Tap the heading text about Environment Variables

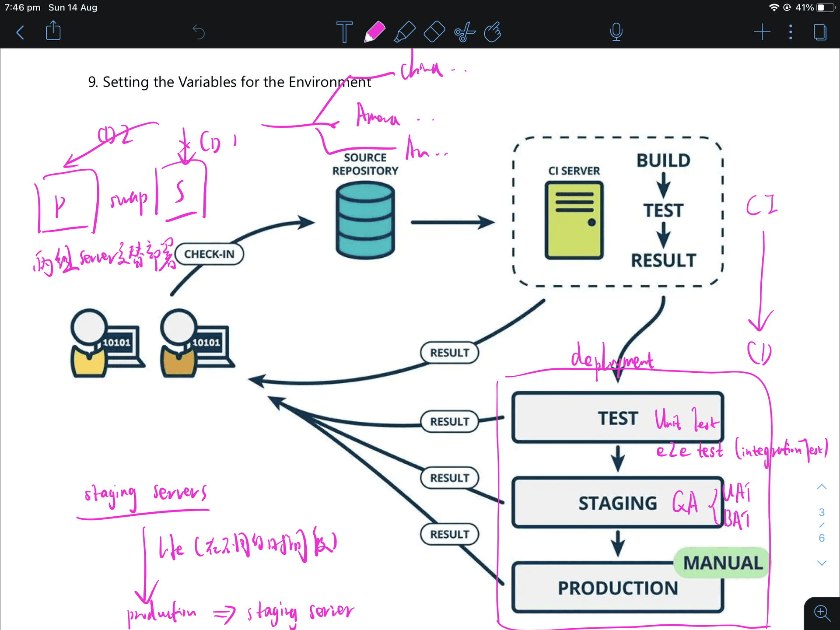tap(229, 82)
